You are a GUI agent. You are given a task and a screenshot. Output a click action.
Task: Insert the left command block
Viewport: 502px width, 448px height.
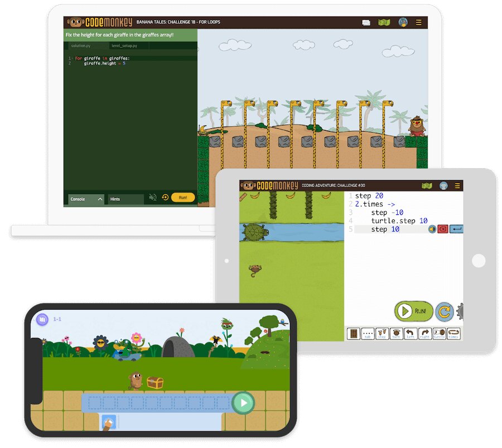point(411,334)
